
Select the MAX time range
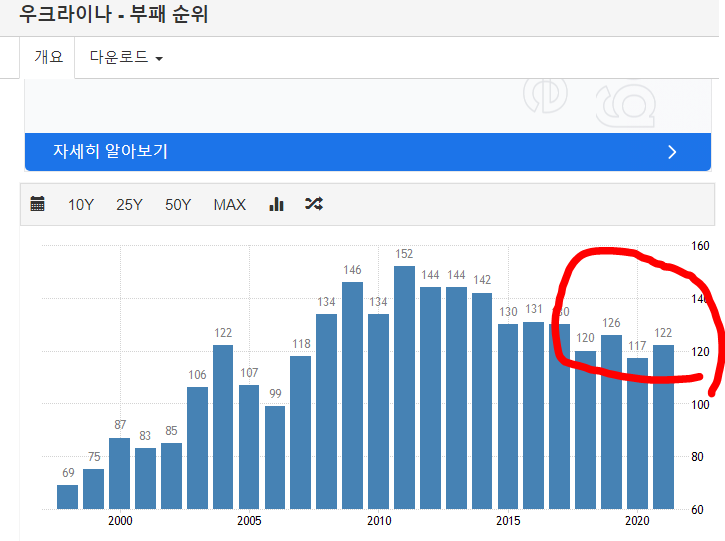click(229, 204)
